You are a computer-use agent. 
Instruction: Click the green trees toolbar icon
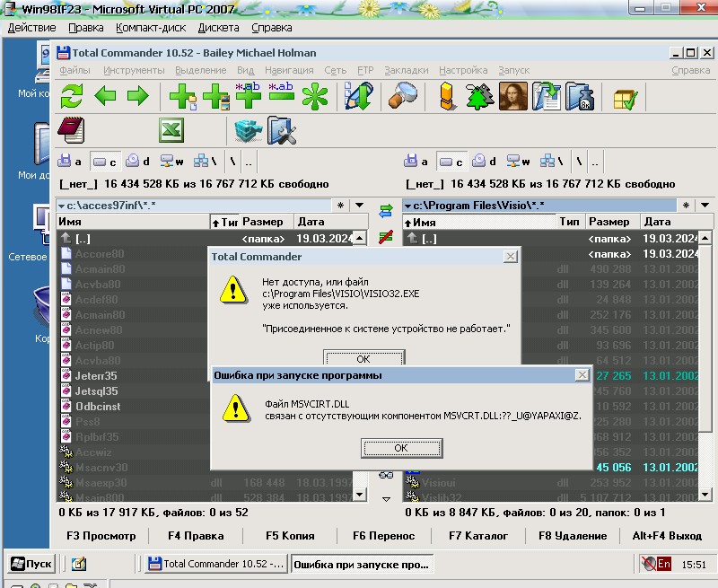click(x=480, y=96)
